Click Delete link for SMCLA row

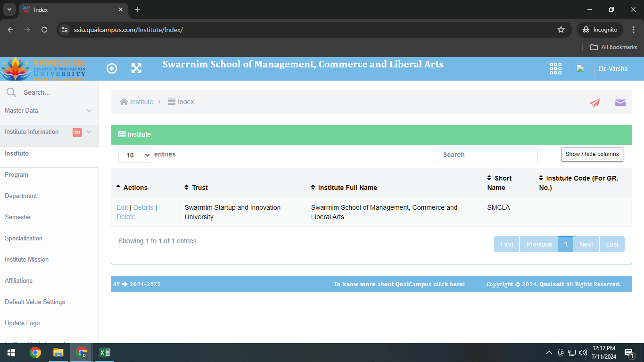pos(126,217)
